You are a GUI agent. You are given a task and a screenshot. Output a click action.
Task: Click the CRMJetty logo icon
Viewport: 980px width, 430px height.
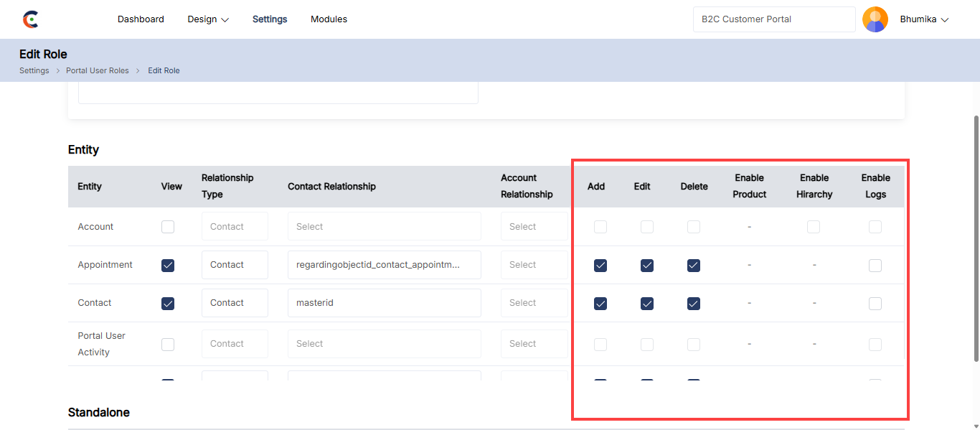pos(30,19)
